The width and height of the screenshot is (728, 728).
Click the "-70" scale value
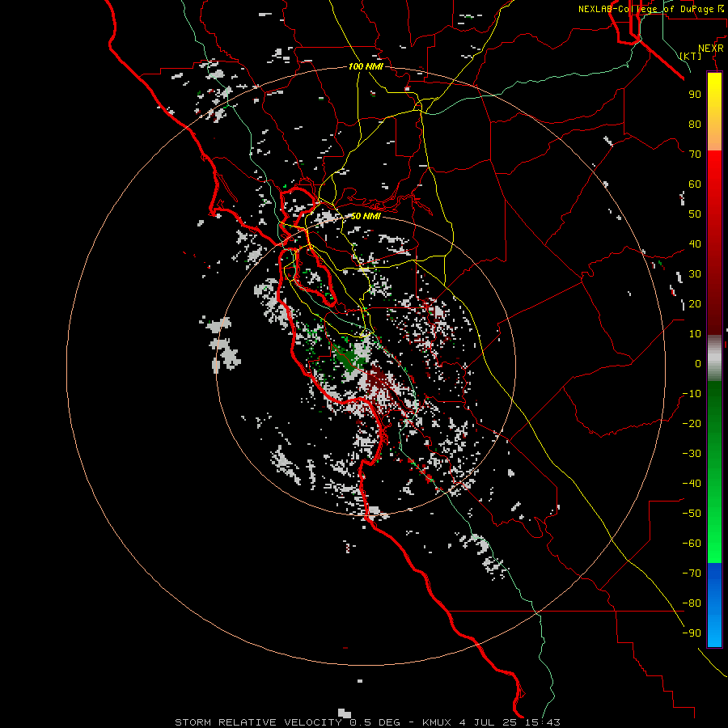692,574
